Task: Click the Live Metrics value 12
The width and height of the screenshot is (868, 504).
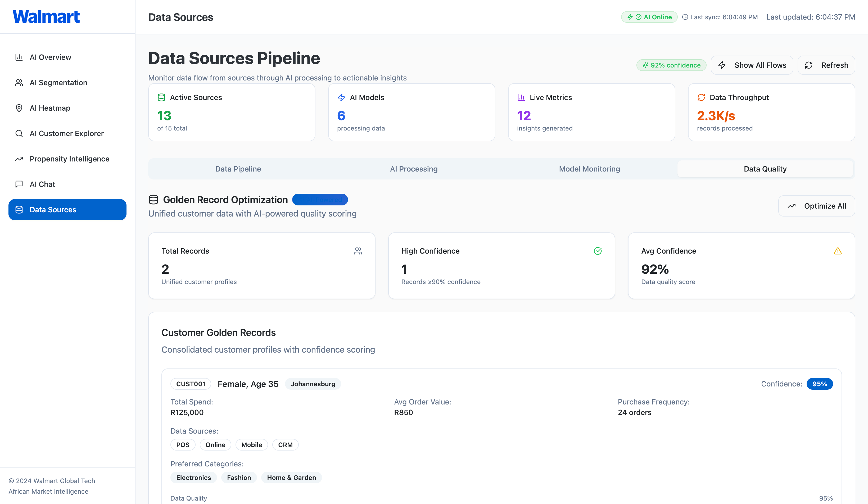Action: click(x=524, y=116)
